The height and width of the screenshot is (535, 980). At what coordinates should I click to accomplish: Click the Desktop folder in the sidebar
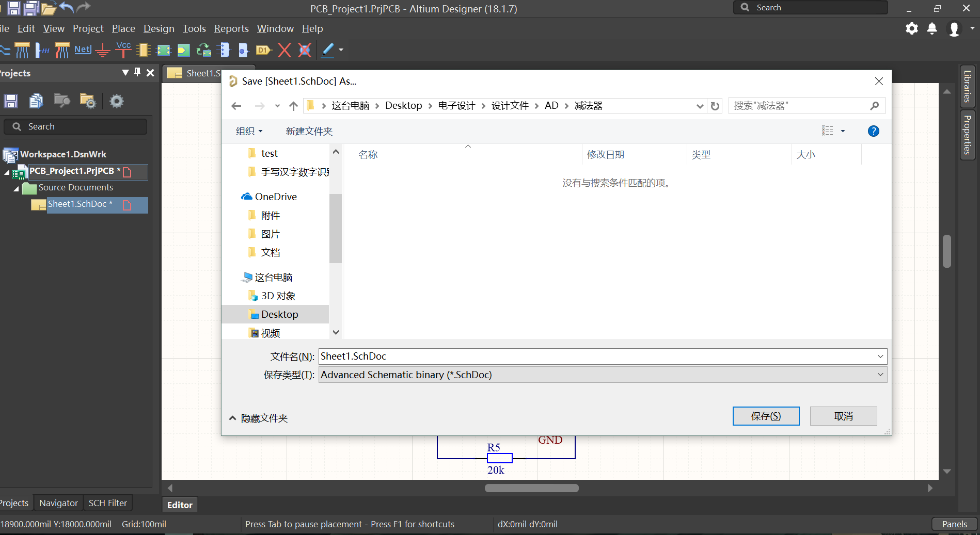[x=279, y=314]
